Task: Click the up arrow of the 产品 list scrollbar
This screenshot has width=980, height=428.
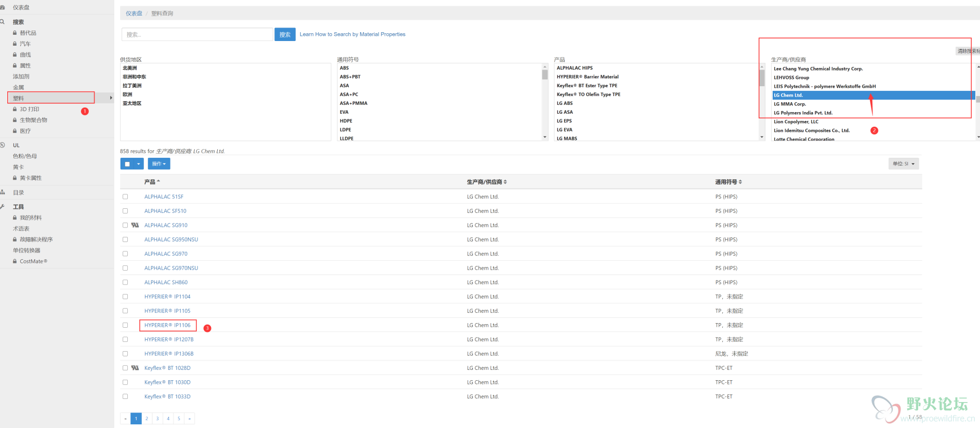Action: (x=762, y=66)
